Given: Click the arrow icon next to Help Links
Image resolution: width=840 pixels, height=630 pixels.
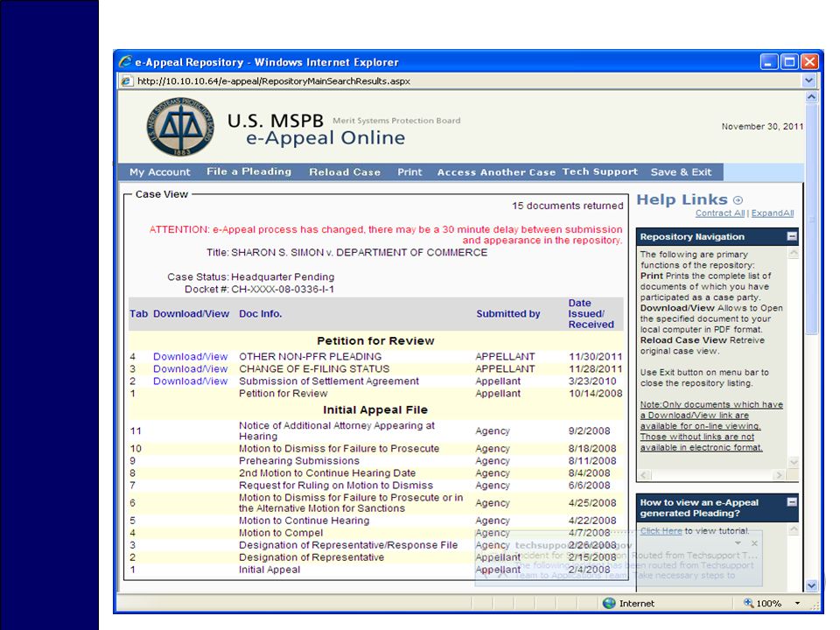Looking at the screenshot, I should [738, 200].
